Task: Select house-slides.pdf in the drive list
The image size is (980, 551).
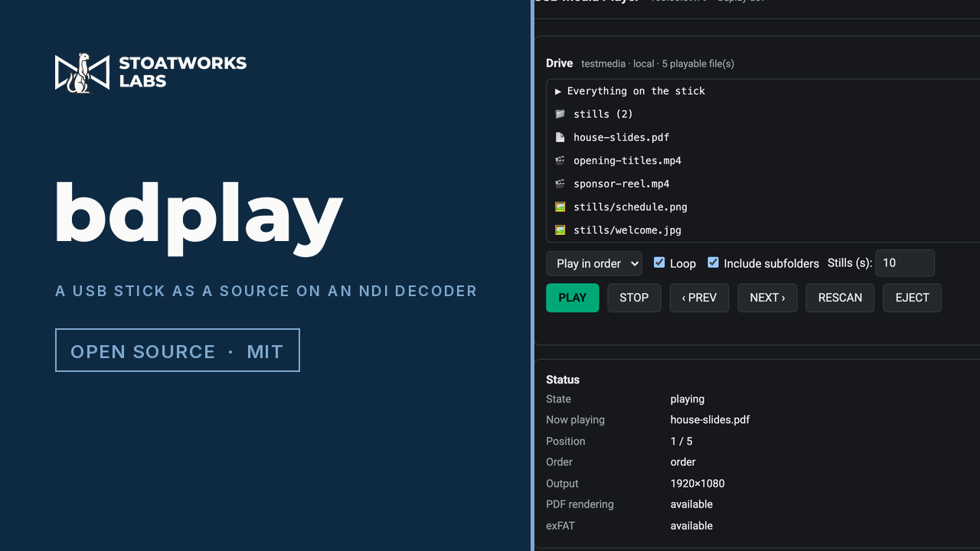Action: click(x=764, y=137)
